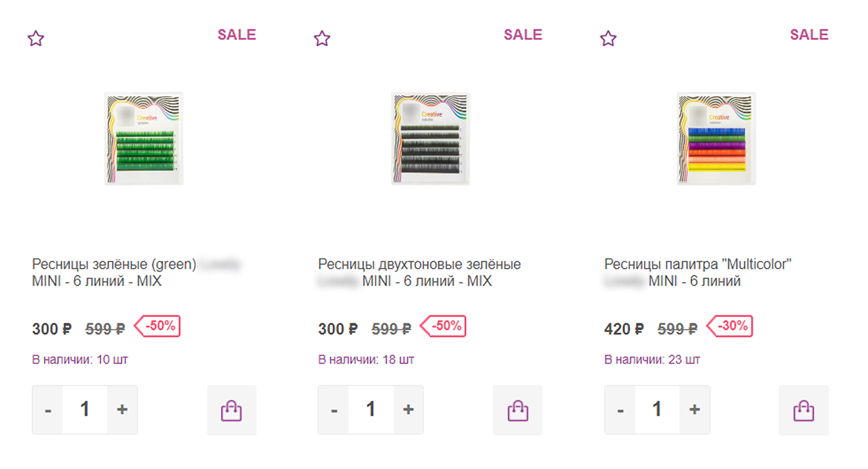The height and width of the screenshot is (469, 868).
Task: Increase quantity of green lashes
Action: (x=122, y=410)
